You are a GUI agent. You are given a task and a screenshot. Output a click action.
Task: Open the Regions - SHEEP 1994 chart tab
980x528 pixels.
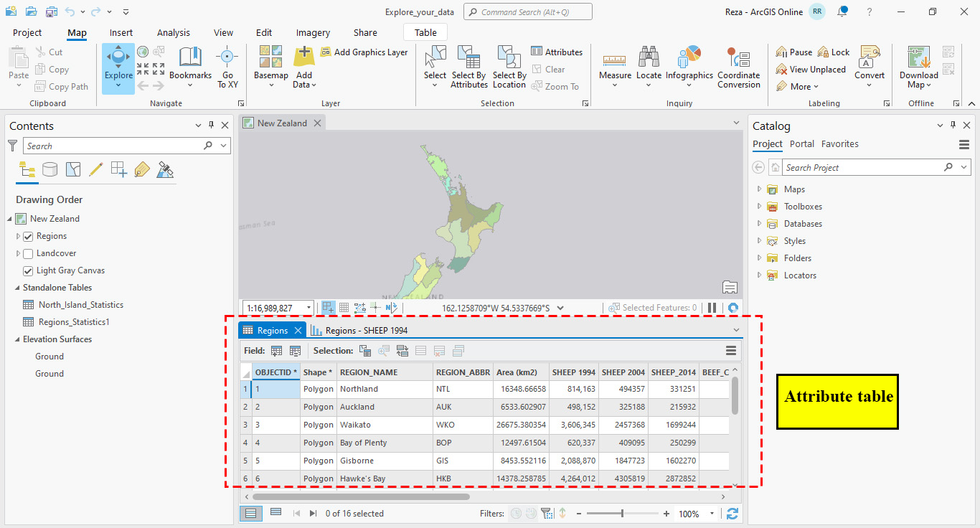pos(366,330)
